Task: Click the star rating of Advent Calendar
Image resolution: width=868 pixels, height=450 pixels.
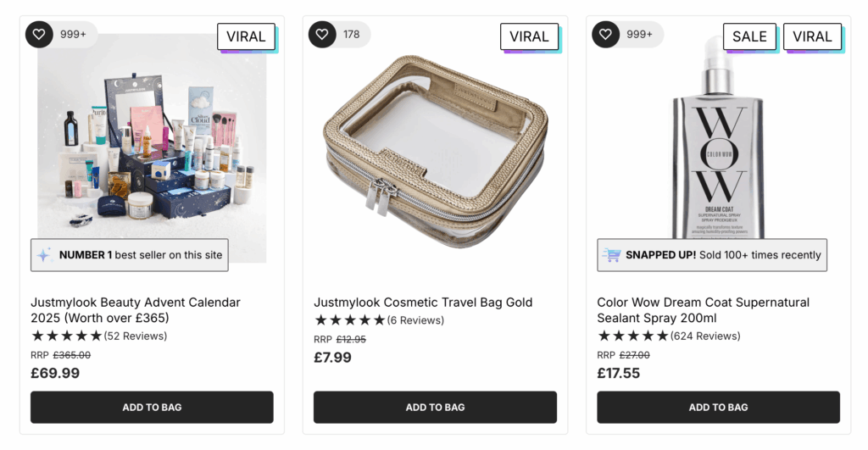Action: click(x=66, y=336)
